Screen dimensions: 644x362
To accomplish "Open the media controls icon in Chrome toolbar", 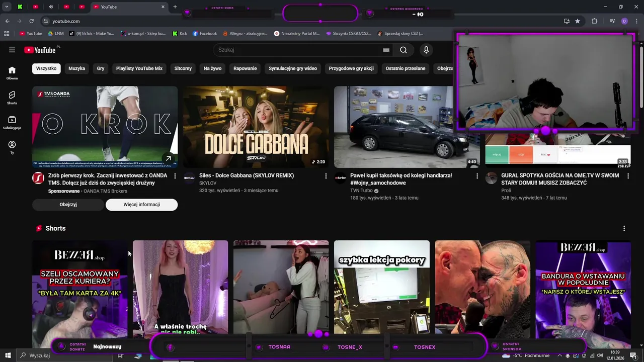I will 612,21.
